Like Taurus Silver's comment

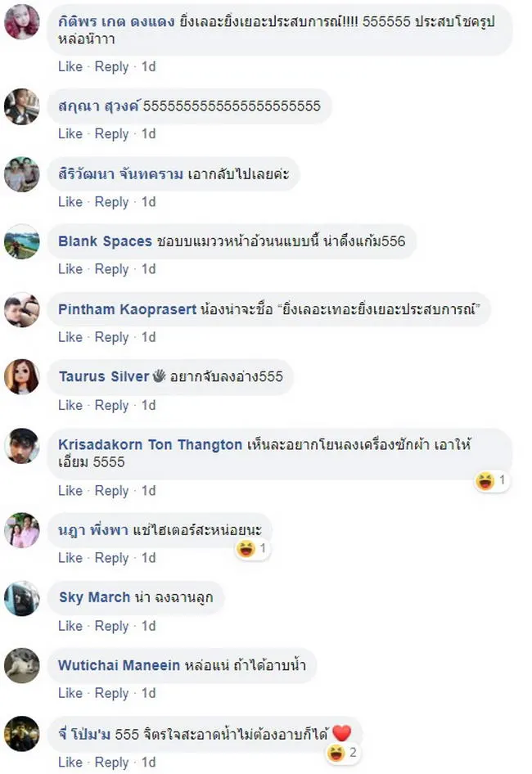(70, 405)
